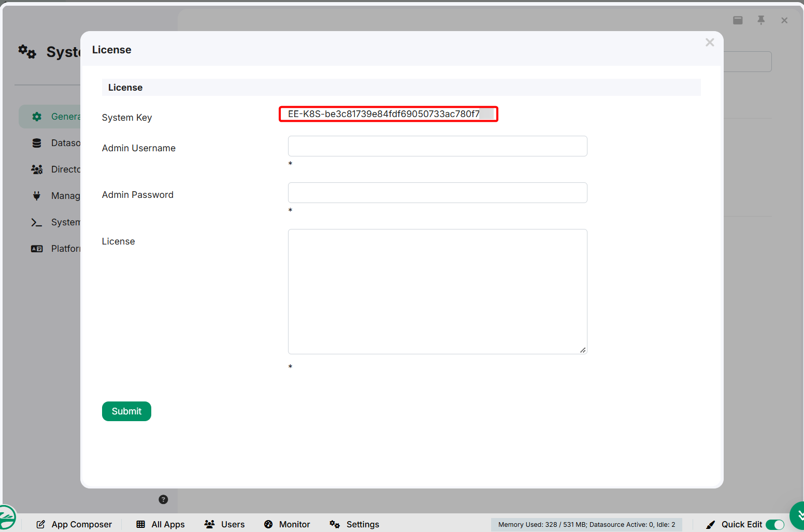Click the Platform language icon
Screen dimensions: 804x532
[x=37, y=249]
